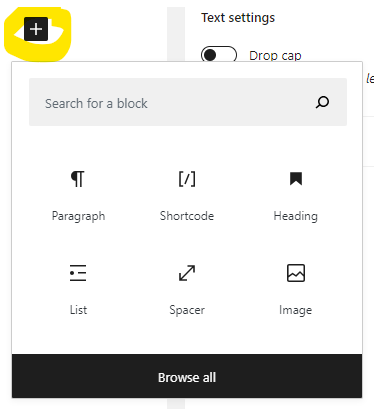Pick the List block icon

[78, 273]
